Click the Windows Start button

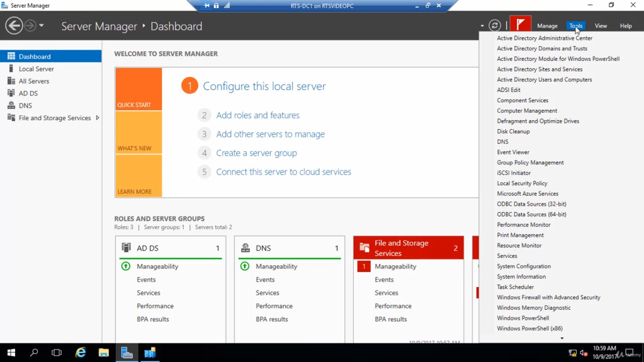coord(11,353)
